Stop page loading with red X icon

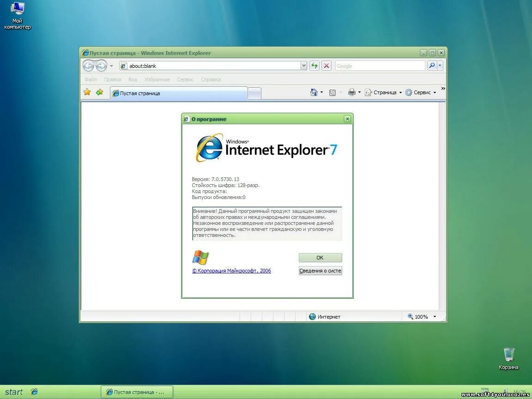point(326,66)
